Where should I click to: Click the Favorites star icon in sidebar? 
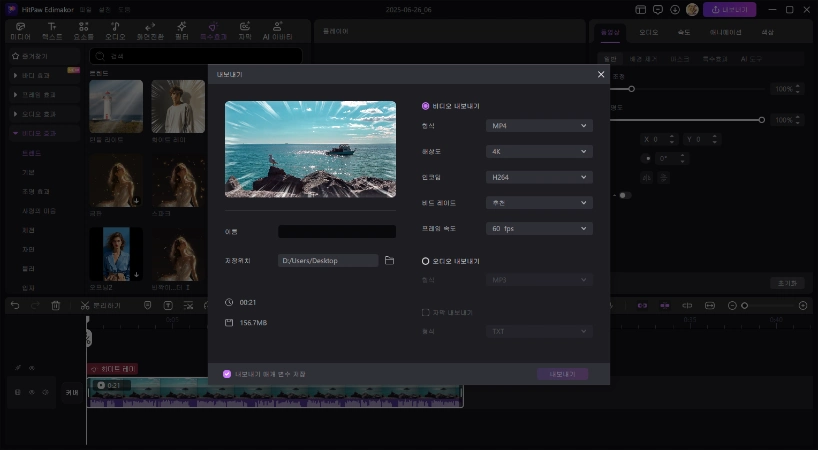16,56
